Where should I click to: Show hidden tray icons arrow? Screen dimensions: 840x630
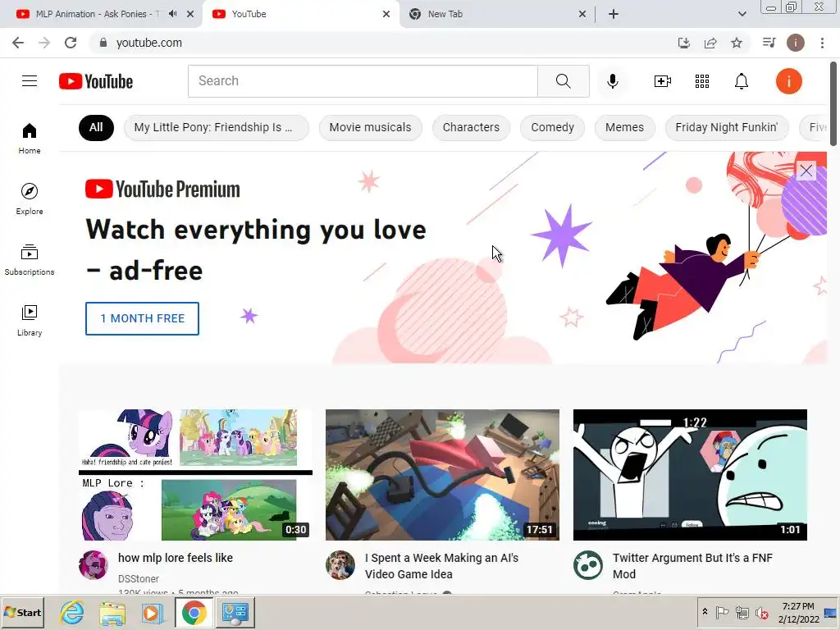[x=705, y=612]
